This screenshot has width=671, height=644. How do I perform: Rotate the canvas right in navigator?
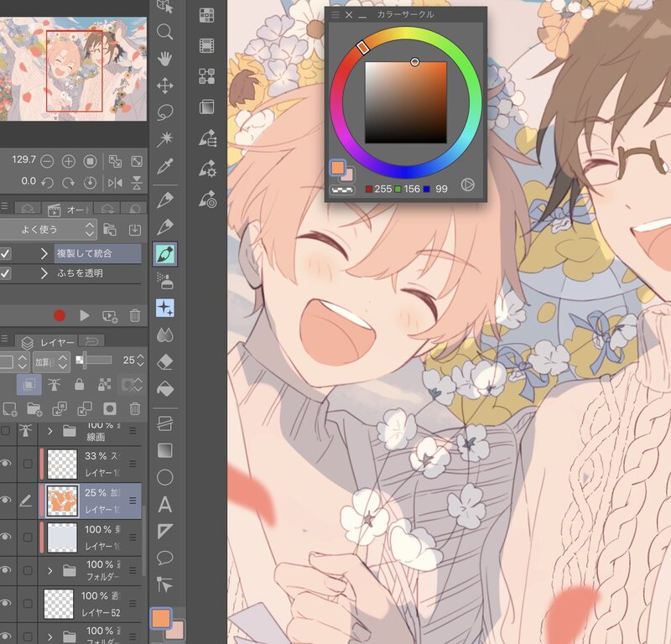click(69, 183)
